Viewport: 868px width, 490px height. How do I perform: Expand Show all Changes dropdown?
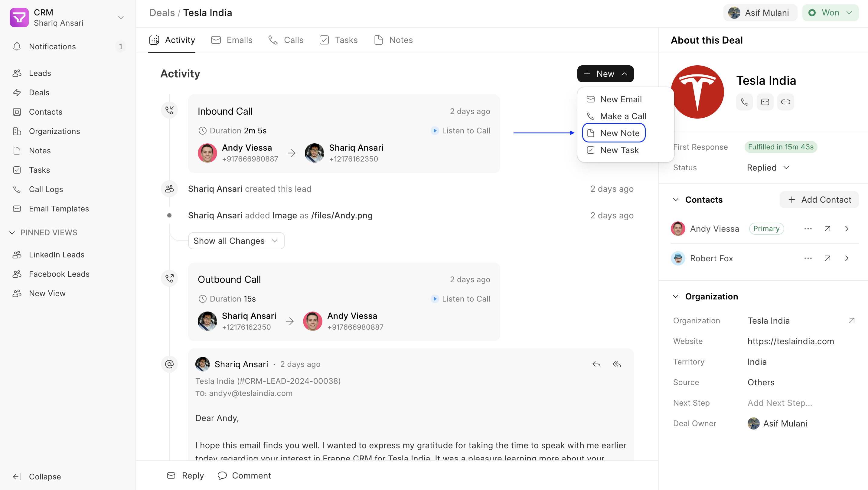(236, 241)
